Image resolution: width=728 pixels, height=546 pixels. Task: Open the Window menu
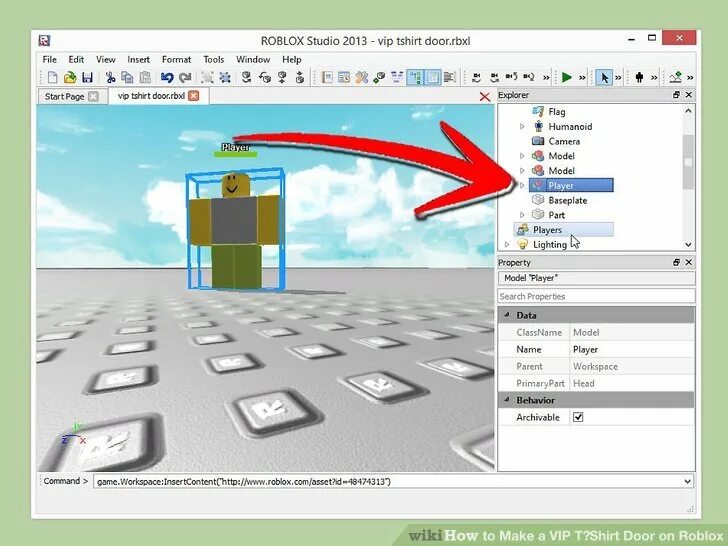(253, 59)
